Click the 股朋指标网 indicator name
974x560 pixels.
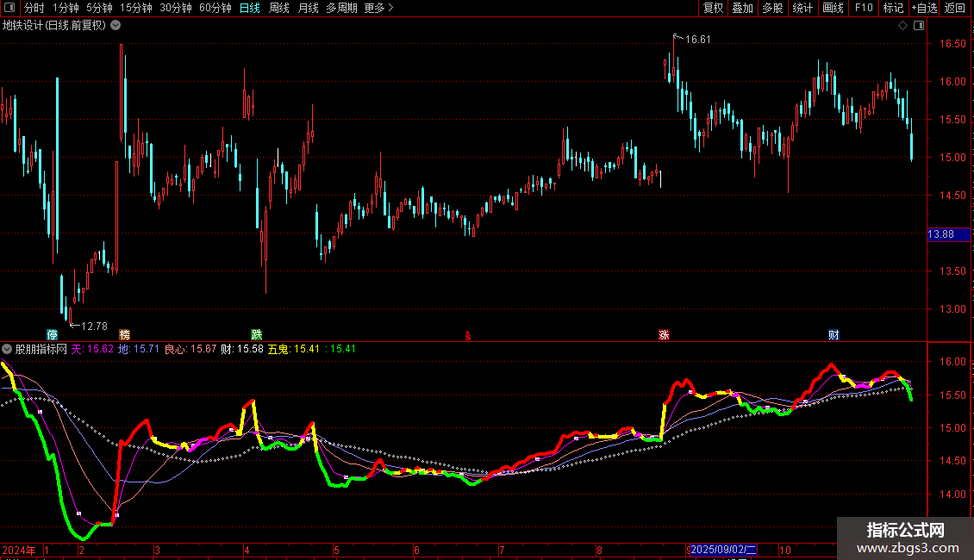point(41,349)
